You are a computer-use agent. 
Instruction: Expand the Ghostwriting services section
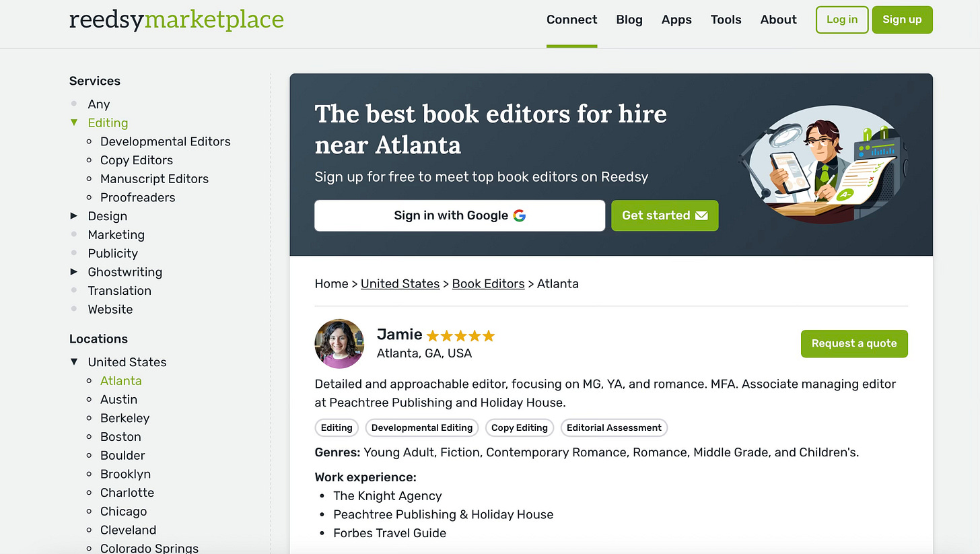coord(74,272)
